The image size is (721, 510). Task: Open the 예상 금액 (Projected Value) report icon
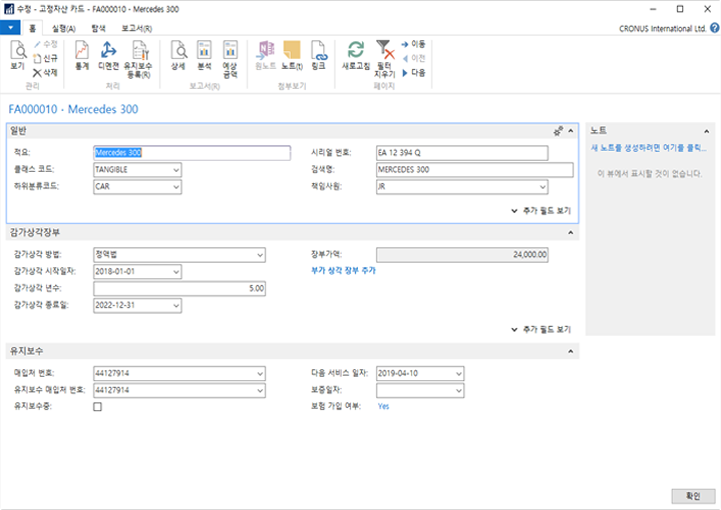230,59
